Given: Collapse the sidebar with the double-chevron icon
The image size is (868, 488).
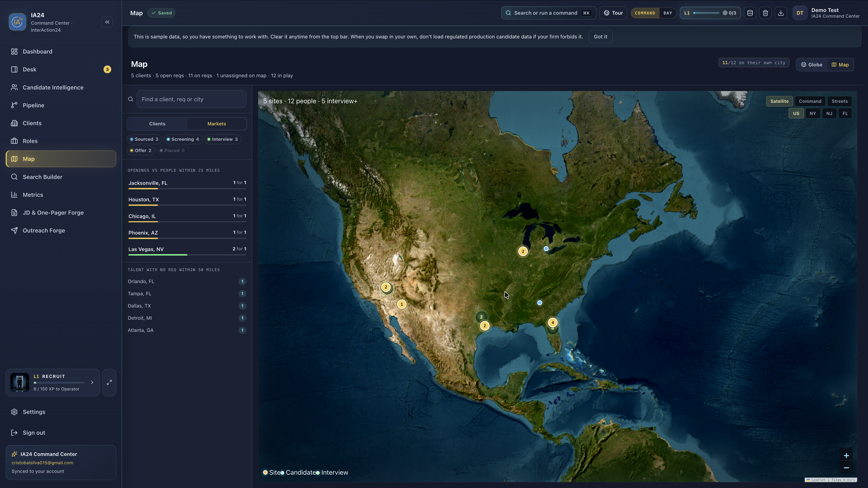Looking at the screenshot, I should click(x=107, y=22).
